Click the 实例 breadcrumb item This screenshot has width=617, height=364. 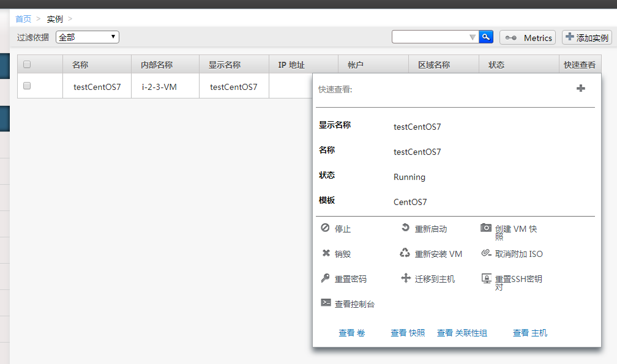point(54,18)
